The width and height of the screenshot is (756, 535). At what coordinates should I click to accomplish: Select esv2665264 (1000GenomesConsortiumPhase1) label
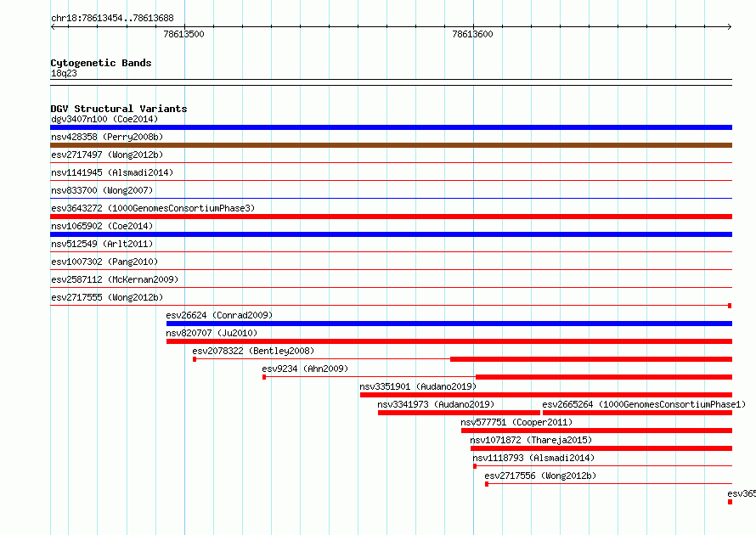(x=644, y=404)
